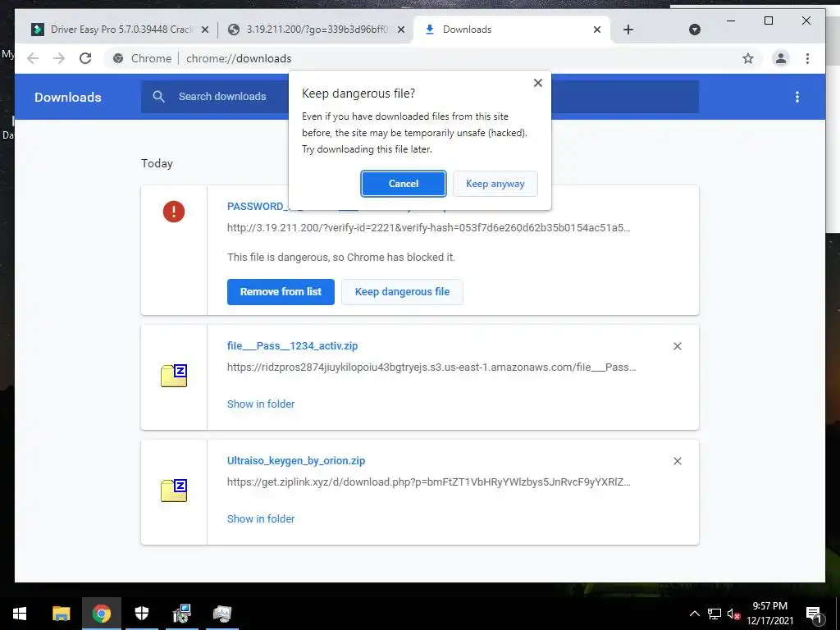Close the Keep dangerous file dialog

[538, 83]
